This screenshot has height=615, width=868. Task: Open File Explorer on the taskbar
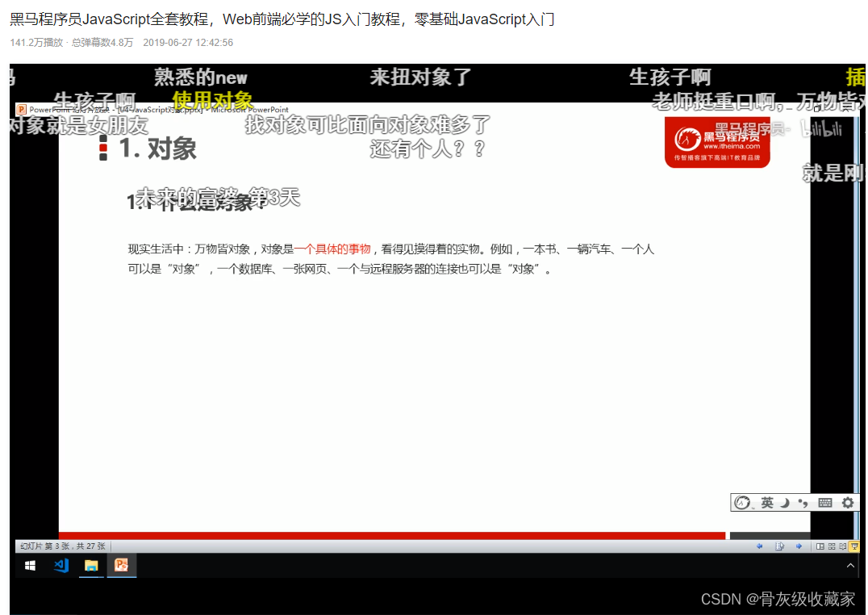pos(90,566)
